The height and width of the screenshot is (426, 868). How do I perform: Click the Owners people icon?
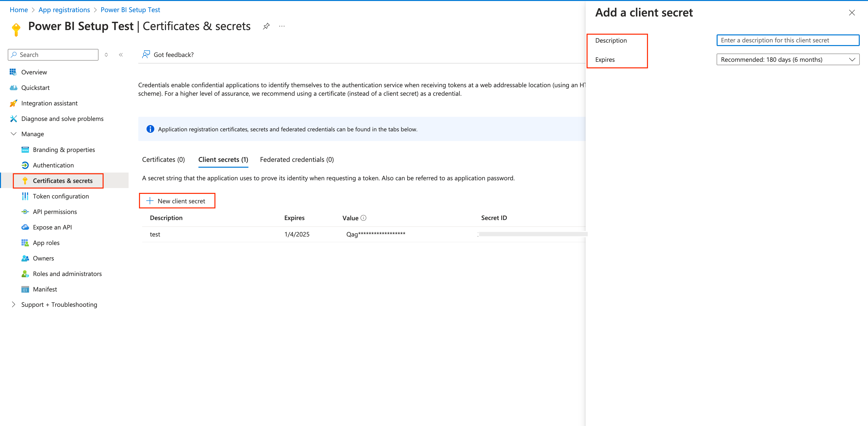[x=25, y=258]
